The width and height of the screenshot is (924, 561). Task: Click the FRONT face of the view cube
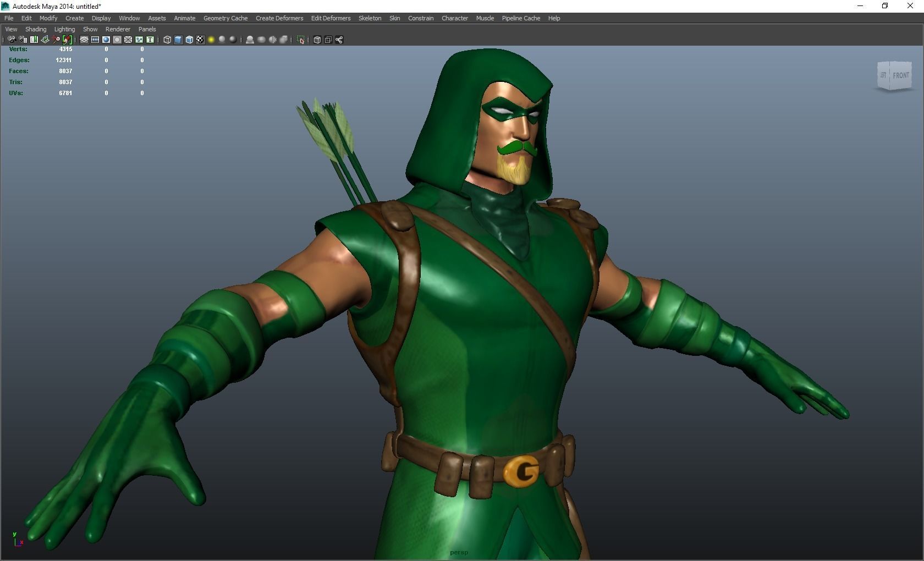(900, 75)
